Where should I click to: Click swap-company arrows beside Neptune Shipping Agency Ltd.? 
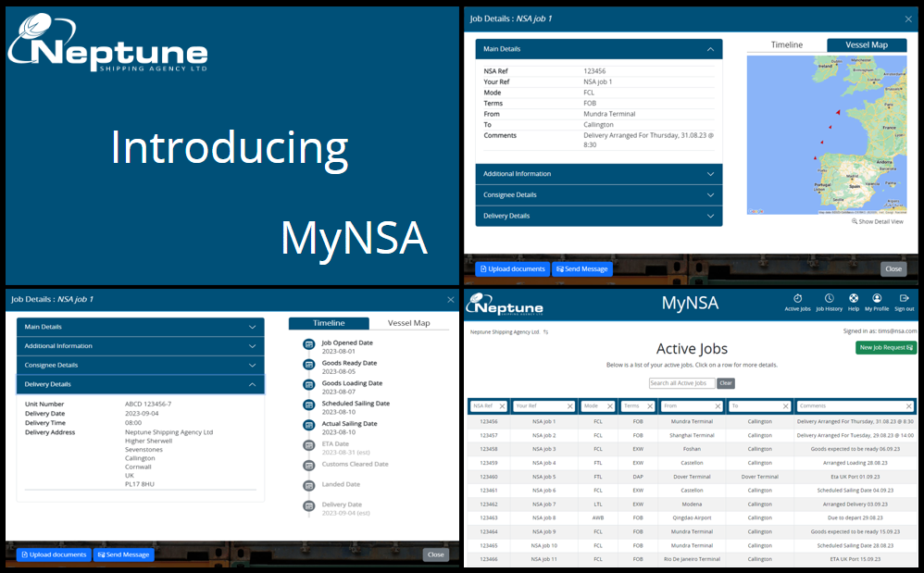545,332
